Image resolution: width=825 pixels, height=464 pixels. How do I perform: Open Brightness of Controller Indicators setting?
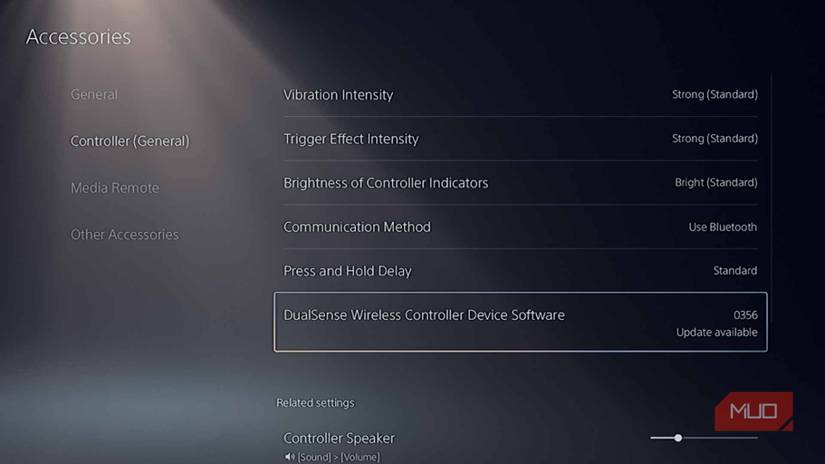(520, 183)
